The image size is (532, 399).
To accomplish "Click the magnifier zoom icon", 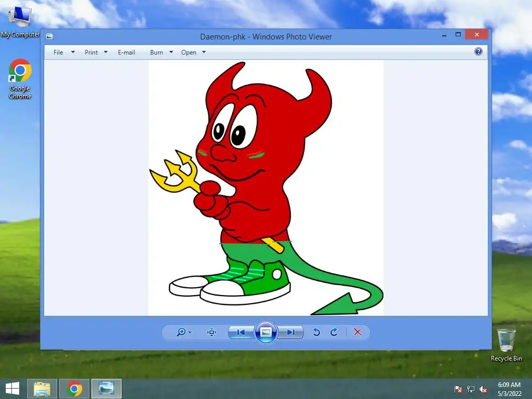I will pos(181,332).
